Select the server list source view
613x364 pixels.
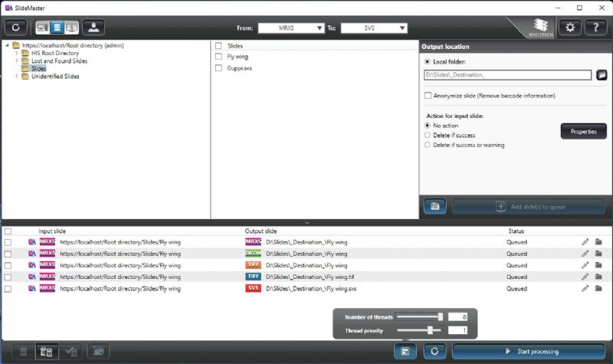pos(57,28)
